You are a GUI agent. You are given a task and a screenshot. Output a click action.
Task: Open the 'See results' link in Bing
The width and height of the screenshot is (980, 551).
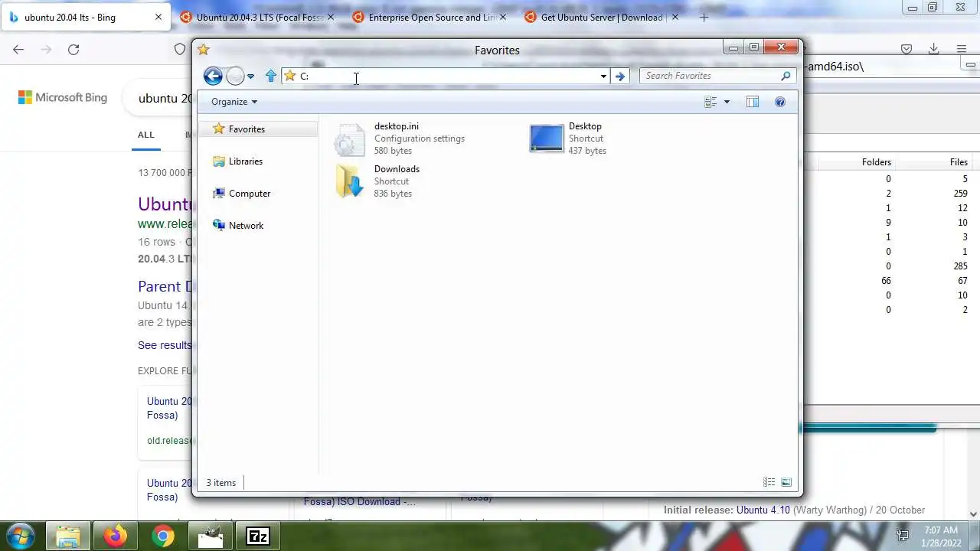(x=165, y=345)
